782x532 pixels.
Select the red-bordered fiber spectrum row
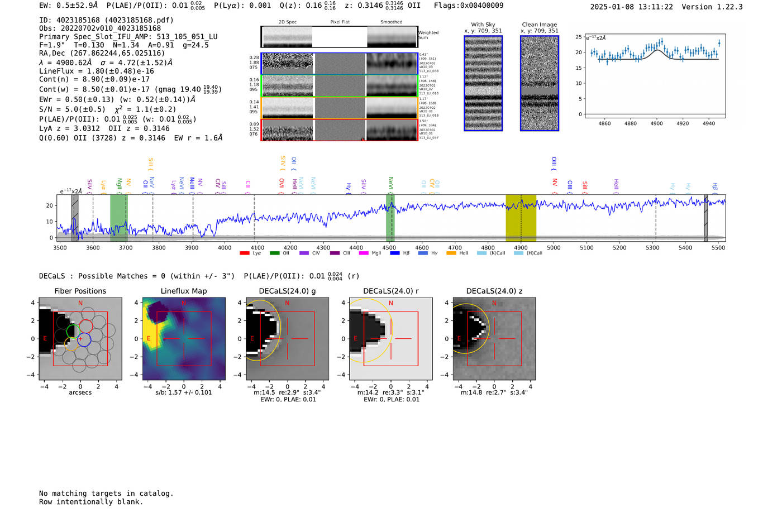click(x=340, y=130)
